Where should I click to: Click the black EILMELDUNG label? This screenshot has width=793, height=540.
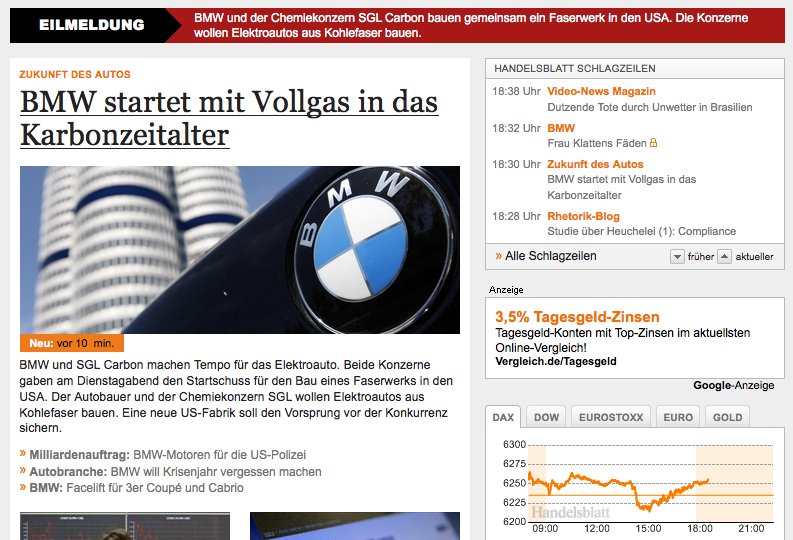click(x=92, y=25)
